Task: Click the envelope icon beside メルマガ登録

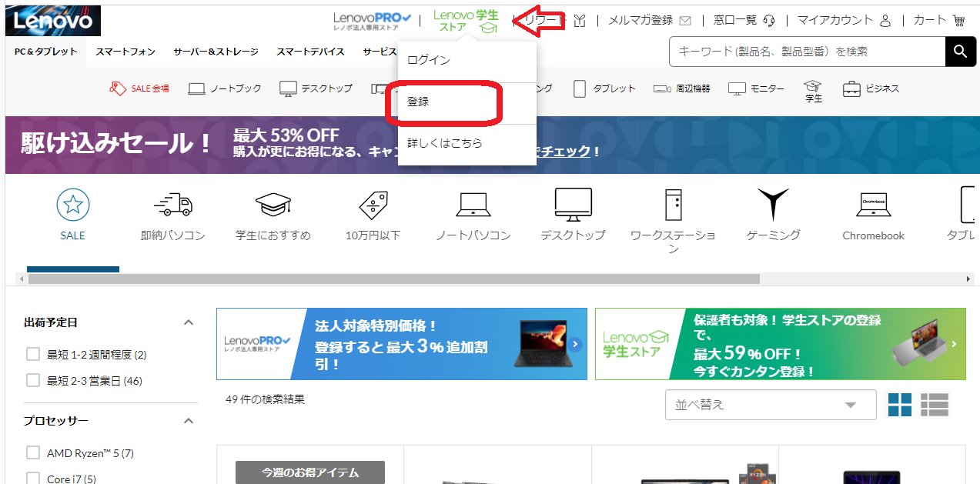Action: tap(685, 21)
